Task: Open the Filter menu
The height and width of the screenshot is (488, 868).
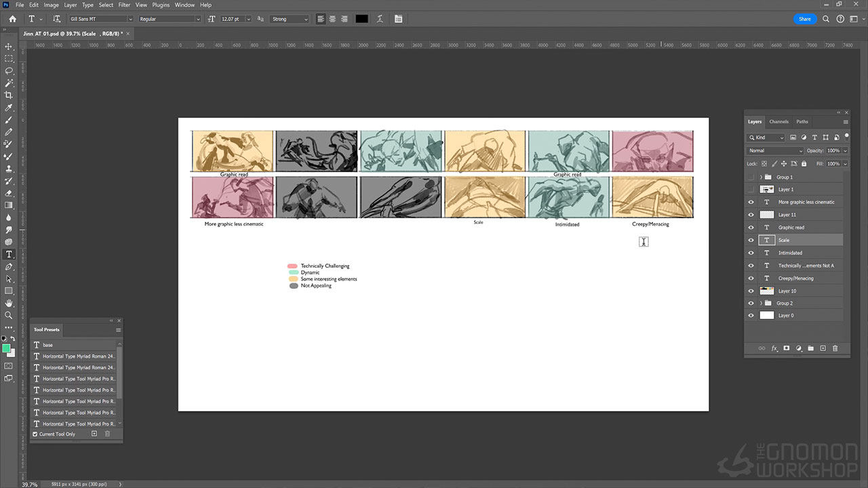Action: tap(124, 5)
